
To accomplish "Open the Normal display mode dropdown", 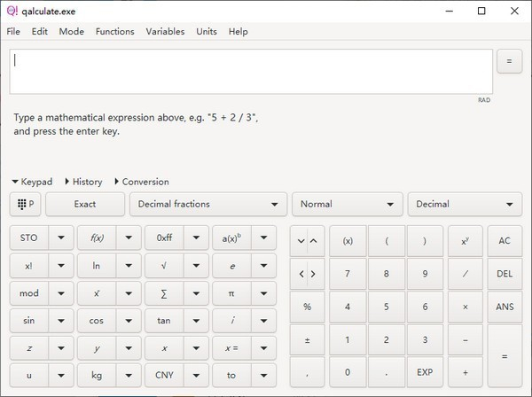I will [x=347, y=204].
